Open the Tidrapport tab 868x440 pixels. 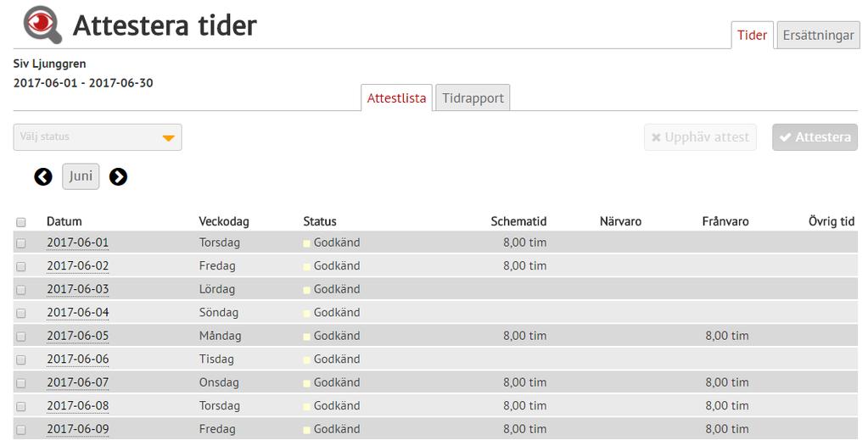[473, 98]
